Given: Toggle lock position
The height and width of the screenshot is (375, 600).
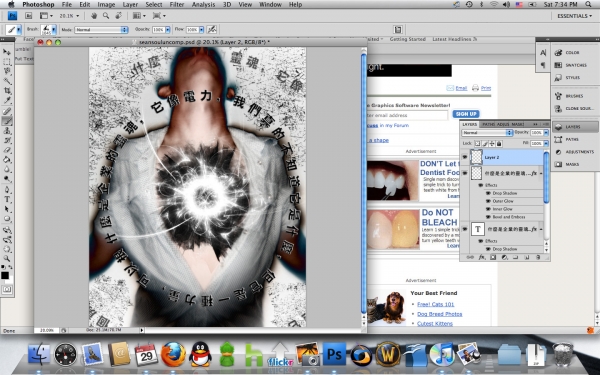Looking at the screenshot, I should pyautogui.click(x=492, y=143).
